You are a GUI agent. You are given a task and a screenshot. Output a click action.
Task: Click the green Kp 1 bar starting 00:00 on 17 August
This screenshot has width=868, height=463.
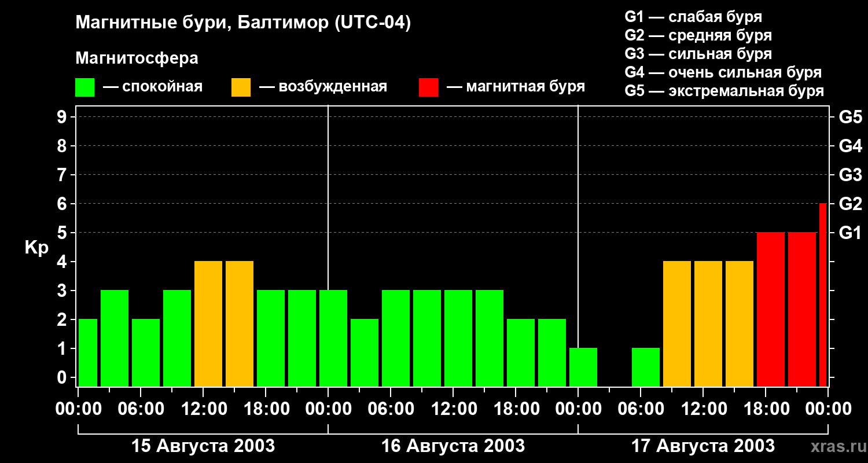click(583, 367)
